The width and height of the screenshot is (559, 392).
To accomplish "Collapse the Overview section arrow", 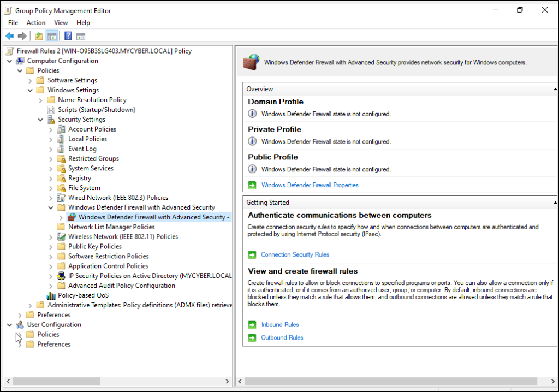I will click(555, 89).
